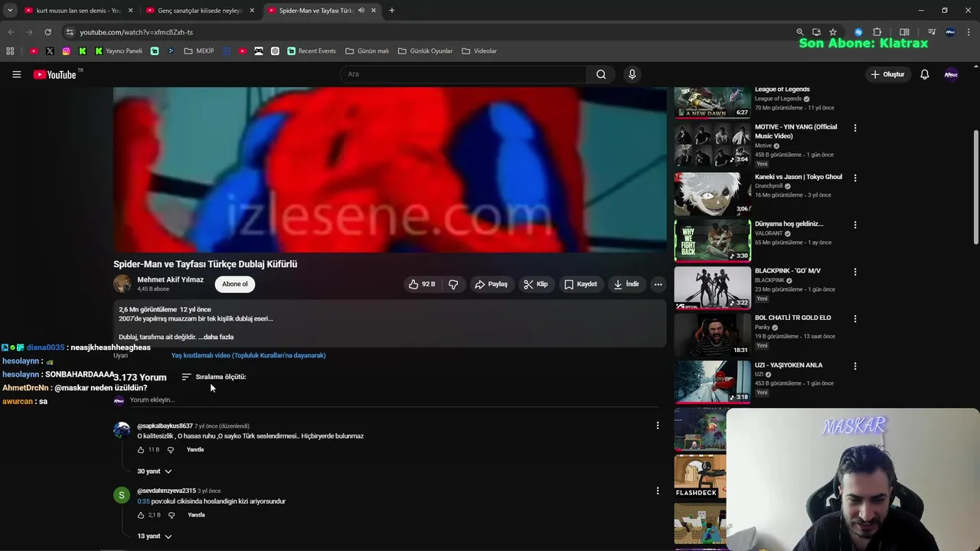Viewport: 980px width, 551px height.
Task: Open the X bookmark in bookmarks bar
Action: click(50, 51)
